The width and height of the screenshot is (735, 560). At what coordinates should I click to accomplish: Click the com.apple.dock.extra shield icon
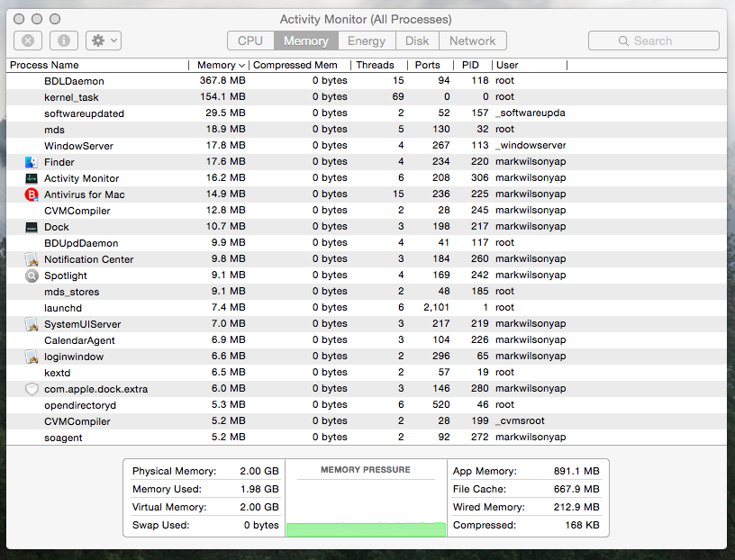tap(32, 389)
